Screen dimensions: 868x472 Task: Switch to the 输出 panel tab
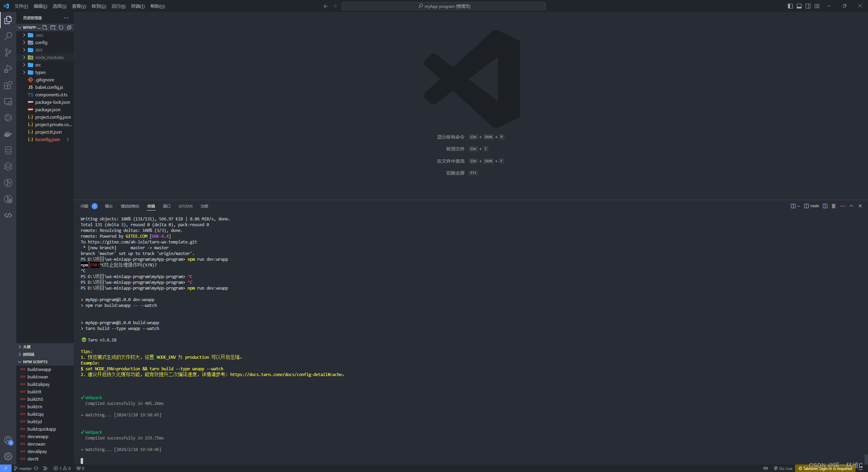tap(108, 206)
